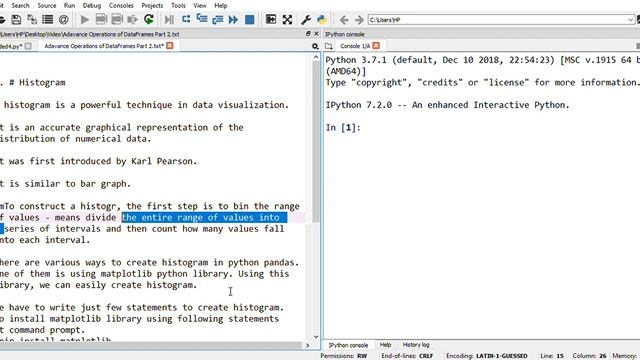This screenshot has height=360, width=640.
Task: Expand the working directory path dropdown
Action: coord(631,20)
